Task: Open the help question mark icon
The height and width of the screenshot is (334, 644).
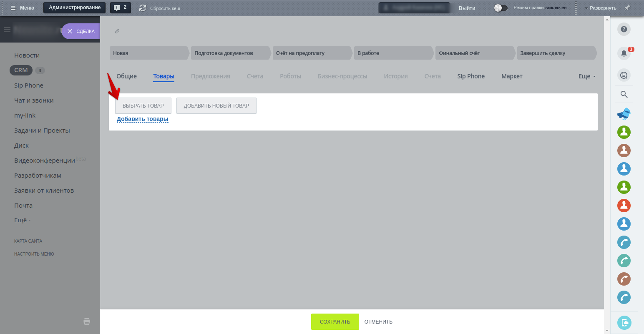Action: tap(624, 29)
